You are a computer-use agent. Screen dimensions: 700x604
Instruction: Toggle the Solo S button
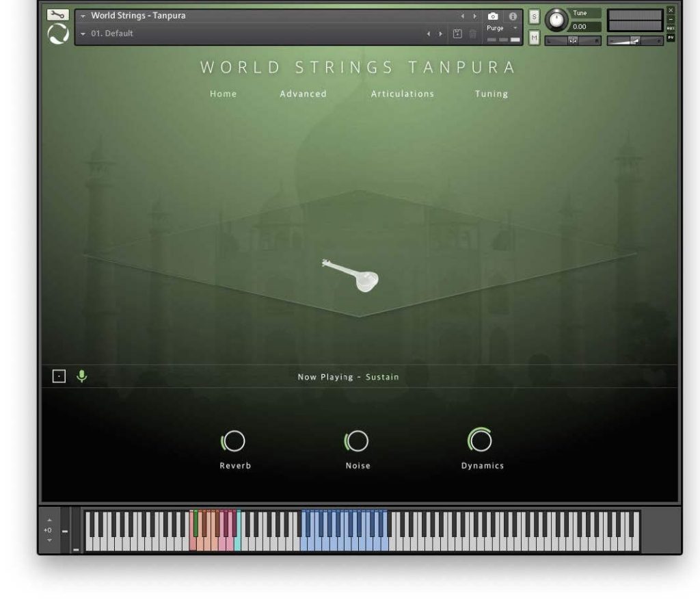[534, 16]
